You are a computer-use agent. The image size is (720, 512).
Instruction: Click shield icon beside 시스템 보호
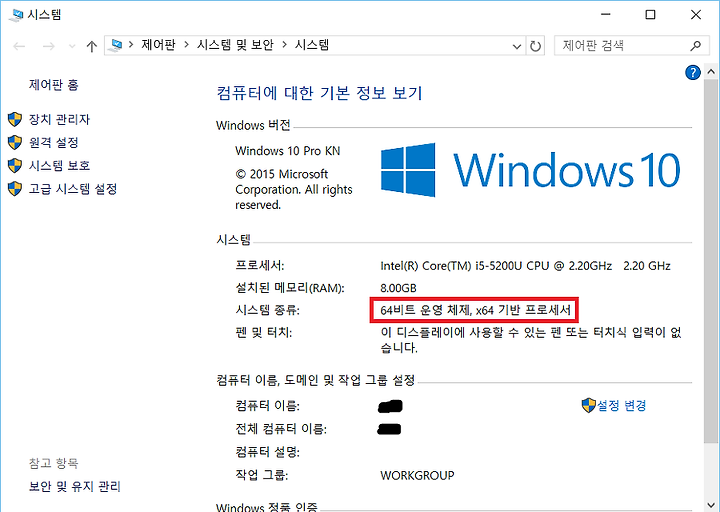pyautogui.click(x=15, y=165)
